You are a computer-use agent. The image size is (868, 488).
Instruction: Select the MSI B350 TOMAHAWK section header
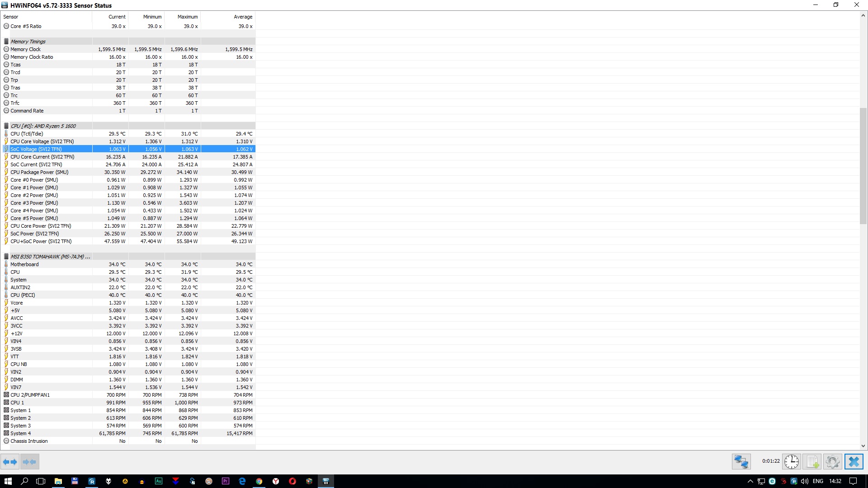(50, 257)
